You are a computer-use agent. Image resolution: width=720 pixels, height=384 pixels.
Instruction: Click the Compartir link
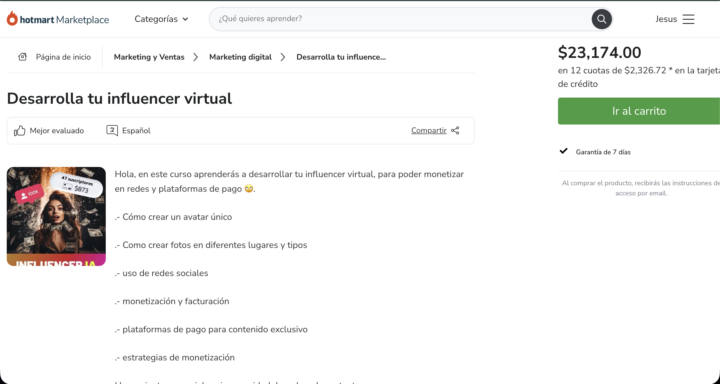(x=429, y=130)
